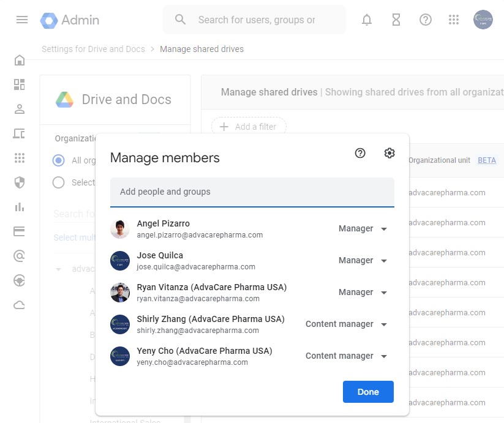Change Ryan Vitanza's Manager role dropdown
This screenshot has width=504, height=423.
pyautogui.click(x=363, y=292)
